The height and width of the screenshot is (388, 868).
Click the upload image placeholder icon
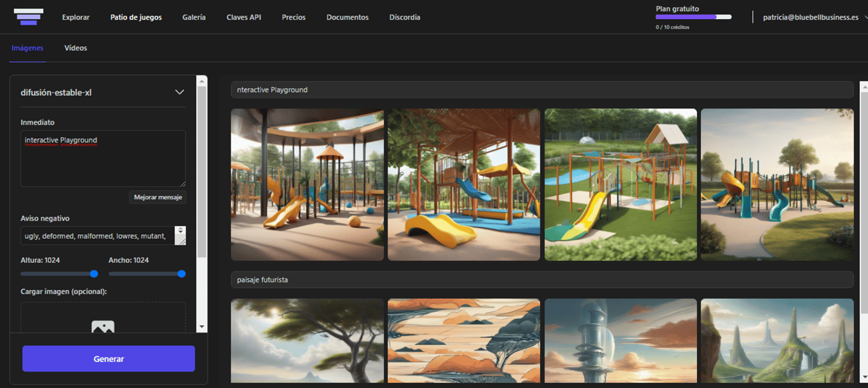[x=103, y=327]
